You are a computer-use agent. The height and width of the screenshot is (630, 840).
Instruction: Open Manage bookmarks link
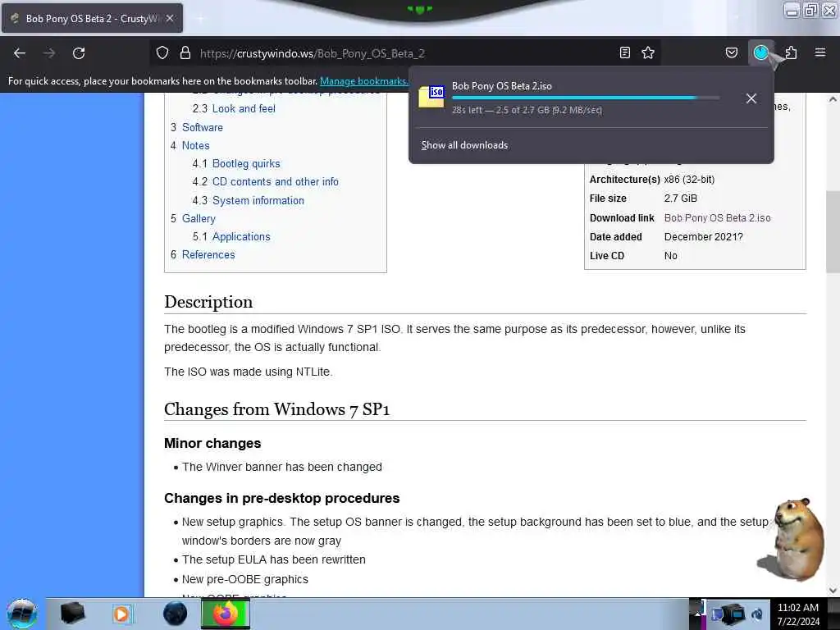[363, 81]
